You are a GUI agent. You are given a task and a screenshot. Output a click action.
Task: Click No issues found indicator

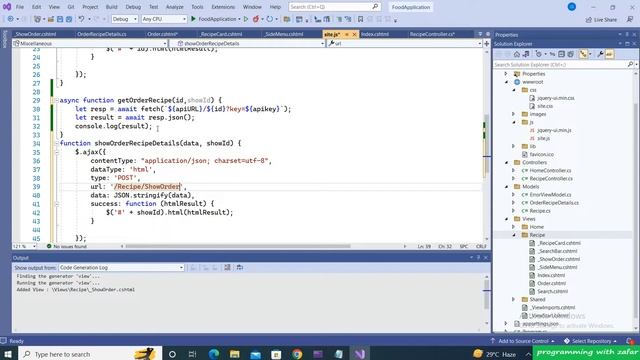67,247
